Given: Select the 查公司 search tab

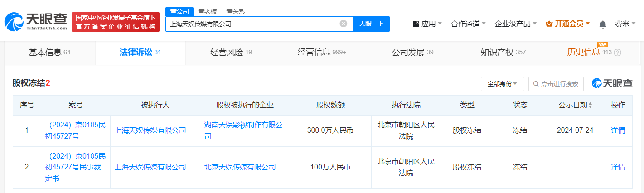Looking at the screenshot, I should pos(180,11).
